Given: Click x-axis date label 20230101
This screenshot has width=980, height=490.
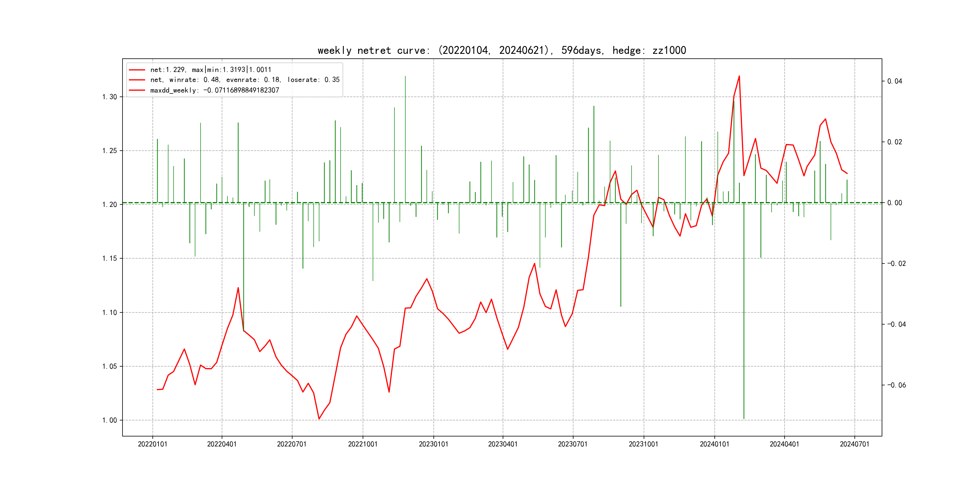Looking at the screenshot, I should point(433,444).
